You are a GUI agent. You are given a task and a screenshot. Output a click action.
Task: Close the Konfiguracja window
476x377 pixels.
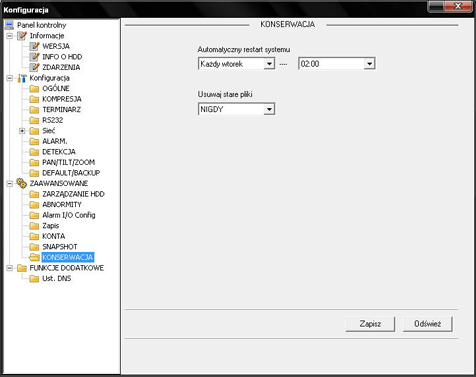[458, 6]
